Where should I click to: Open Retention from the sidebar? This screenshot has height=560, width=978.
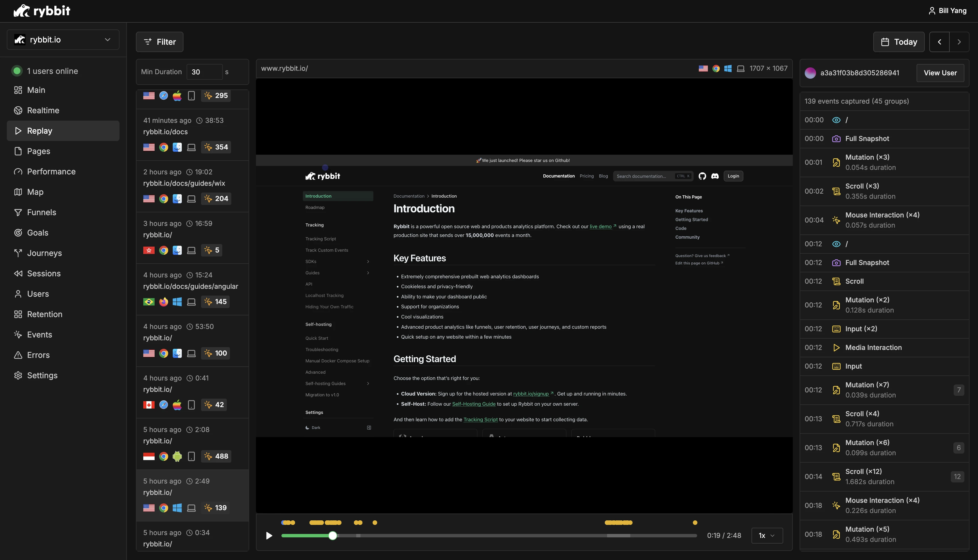[x=63, y=314]
